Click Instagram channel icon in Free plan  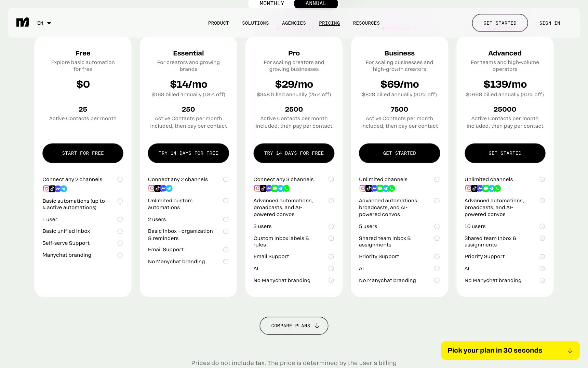pyautogui.click(x=46, y=189)
